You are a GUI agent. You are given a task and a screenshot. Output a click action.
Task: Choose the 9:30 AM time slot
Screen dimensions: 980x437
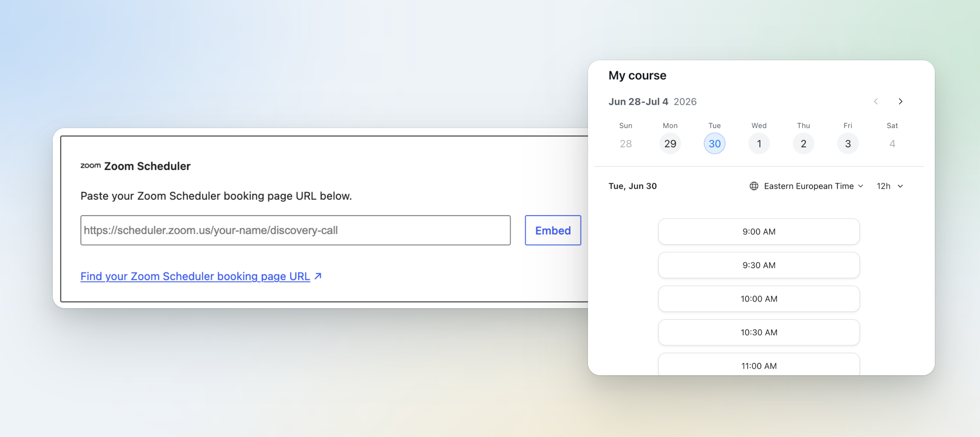click(759, 265)
